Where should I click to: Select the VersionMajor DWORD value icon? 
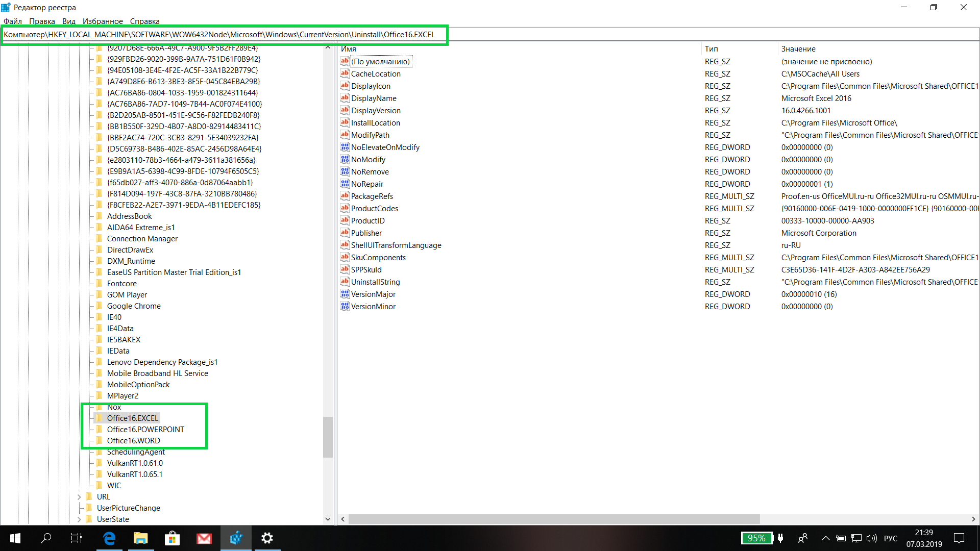click(345, 294)
